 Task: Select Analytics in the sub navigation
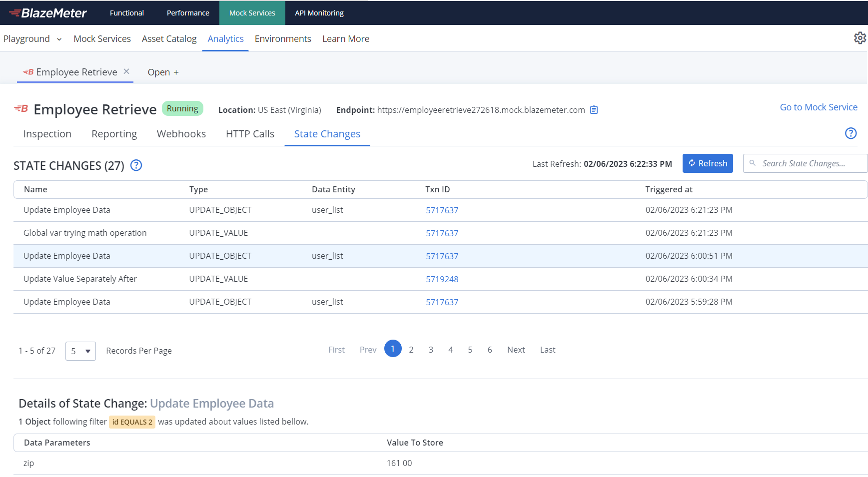[x=226, y=39]
